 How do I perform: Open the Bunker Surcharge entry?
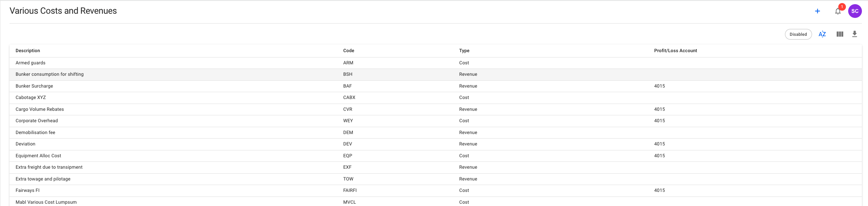34,86
